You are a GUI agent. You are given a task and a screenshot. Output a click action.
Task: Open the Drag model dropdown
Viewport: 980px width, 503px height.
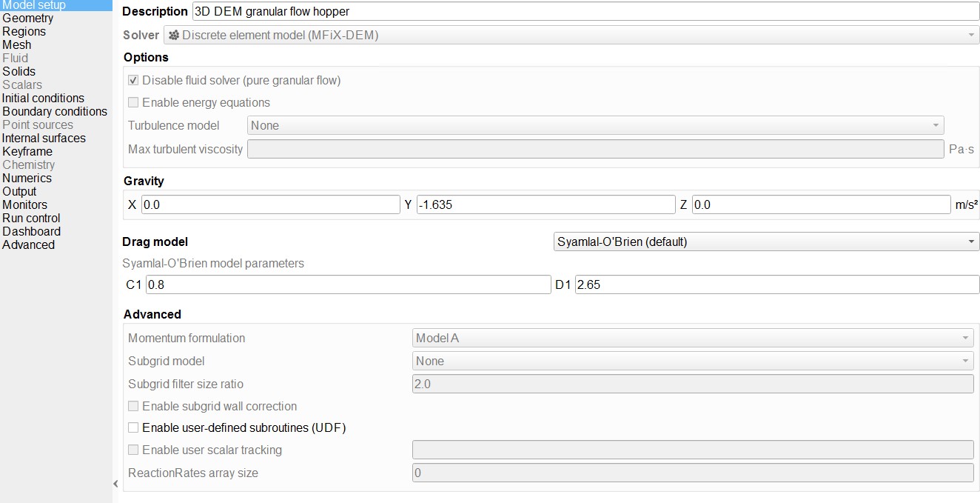[766, 241]
